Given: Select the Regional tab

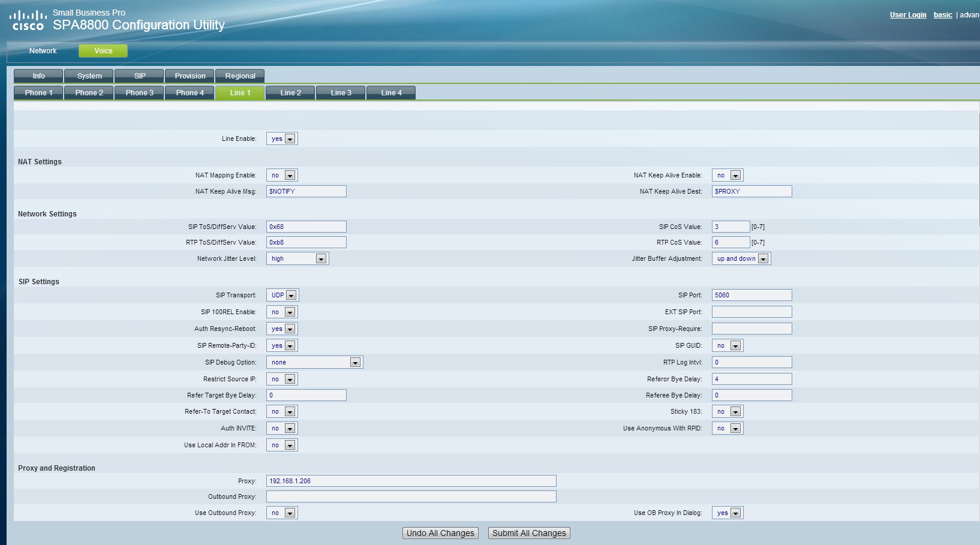Looking at the screenshot, I should [240, 76].
